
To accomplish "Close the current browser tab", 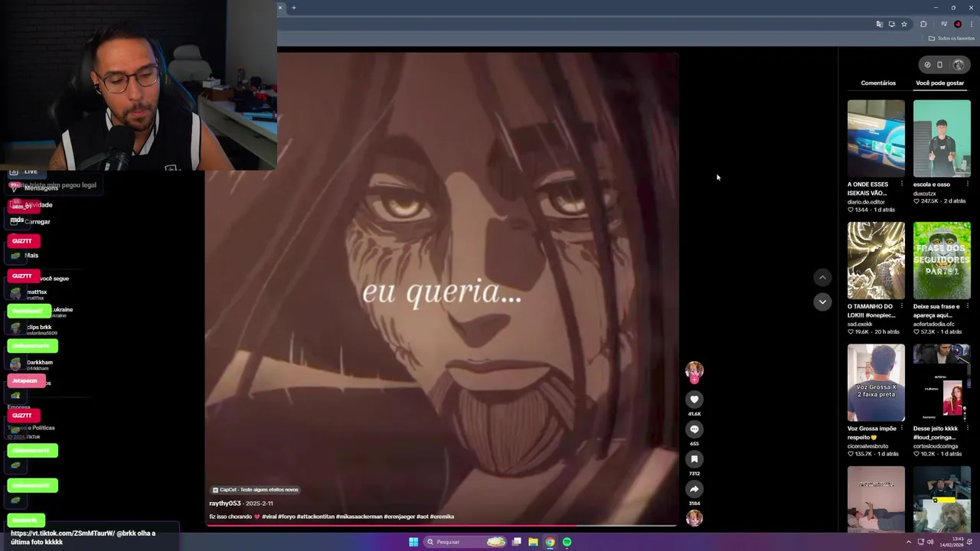I will point(280,8).
